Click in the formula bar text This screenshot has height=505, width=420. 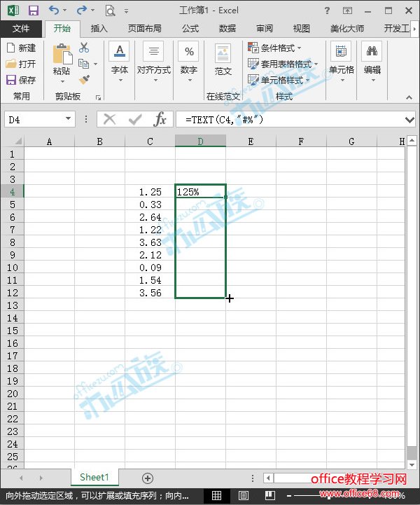(x=224, y=120)
